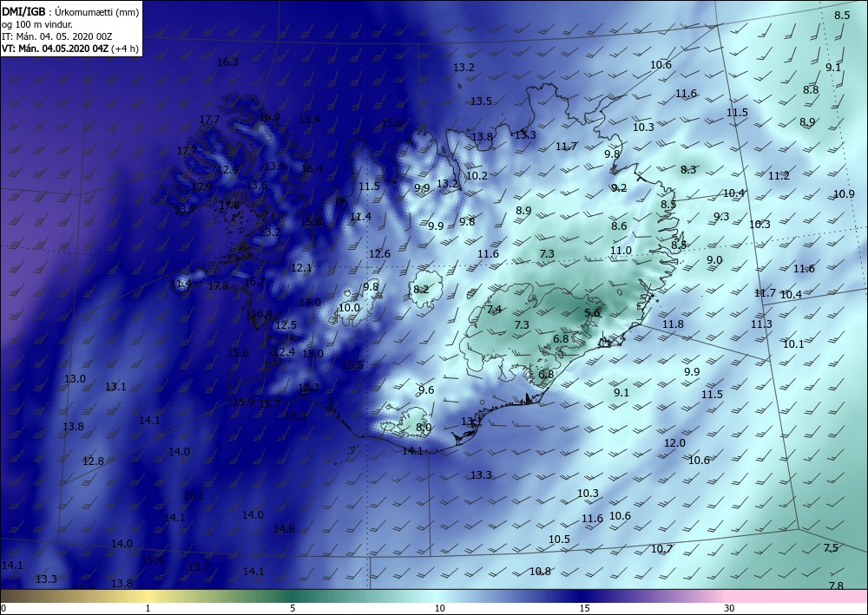Click the 7.5 value on the map
Image resolution: width=868 pixels, height=615 pixels.
pyautogui.click(x=831, y=548)
